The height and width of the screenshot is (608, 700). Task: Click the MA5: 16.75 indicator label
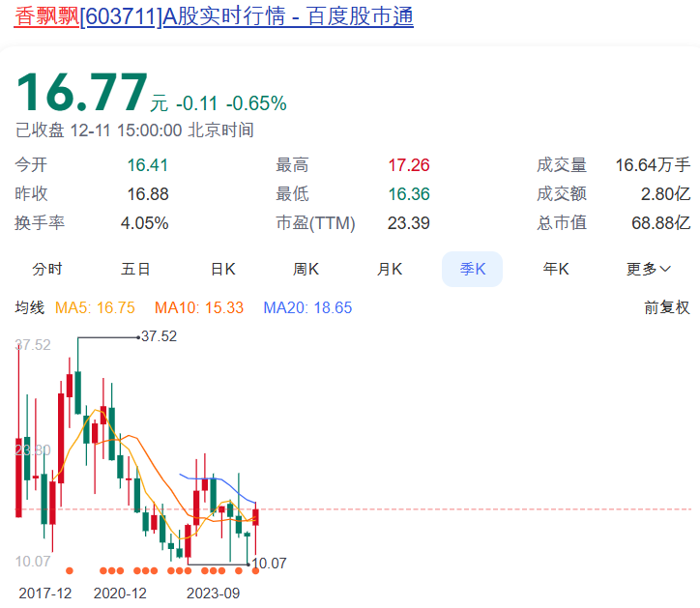point(95,307)
